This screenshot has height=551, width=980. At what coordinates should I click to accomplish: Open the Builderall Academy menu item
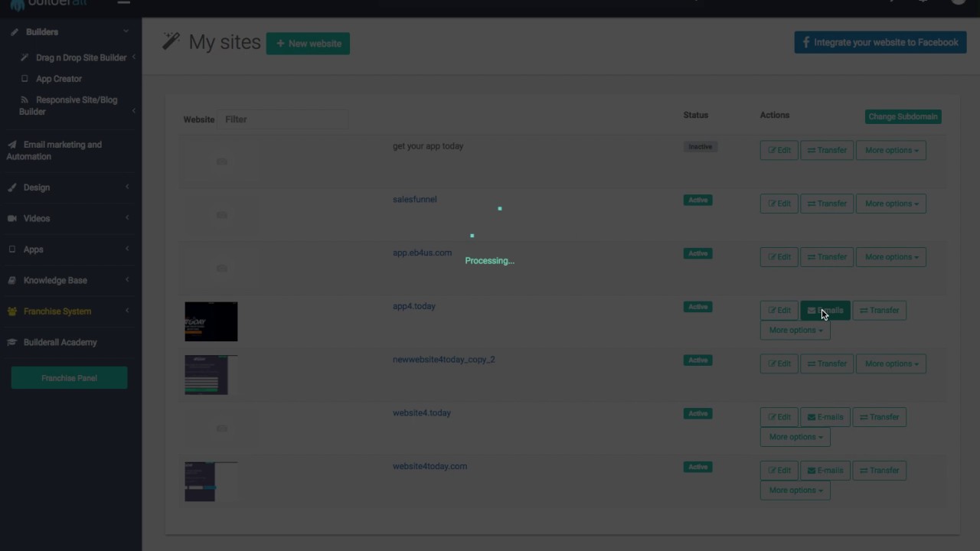60,343
